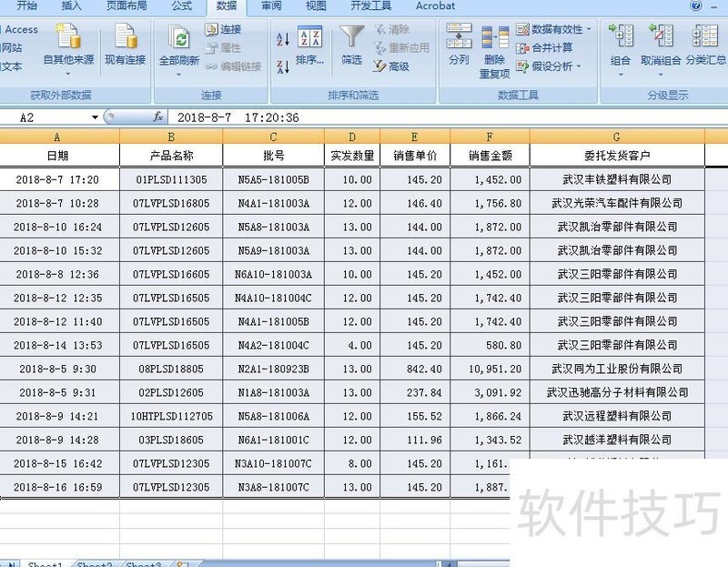The width and height of the screenshot is (728, 567).
Task: Click 删除重复项 remove duplicates
Action: coord(494,52)
